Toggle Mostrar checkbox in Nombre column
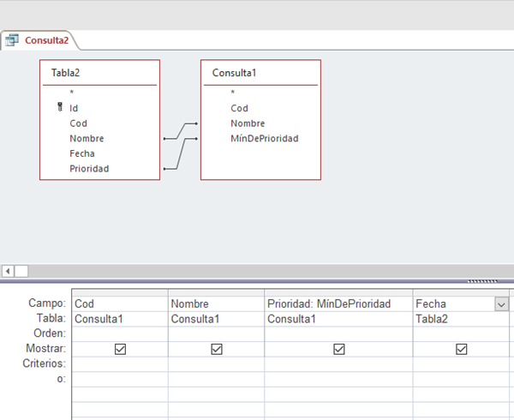Screen dimensions: 514x420 click(217, 349)
